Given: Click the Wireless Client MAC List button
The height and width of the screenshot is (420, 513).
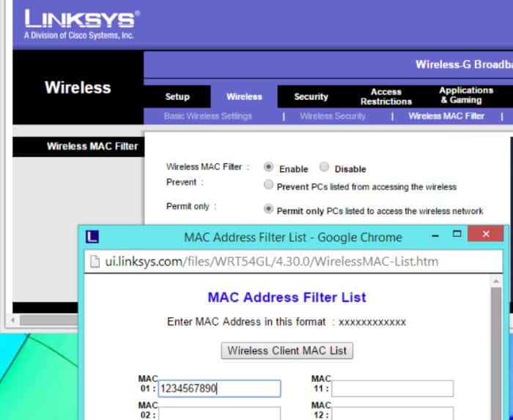Looking at the screenshot, I should click(x=287, y=350).
